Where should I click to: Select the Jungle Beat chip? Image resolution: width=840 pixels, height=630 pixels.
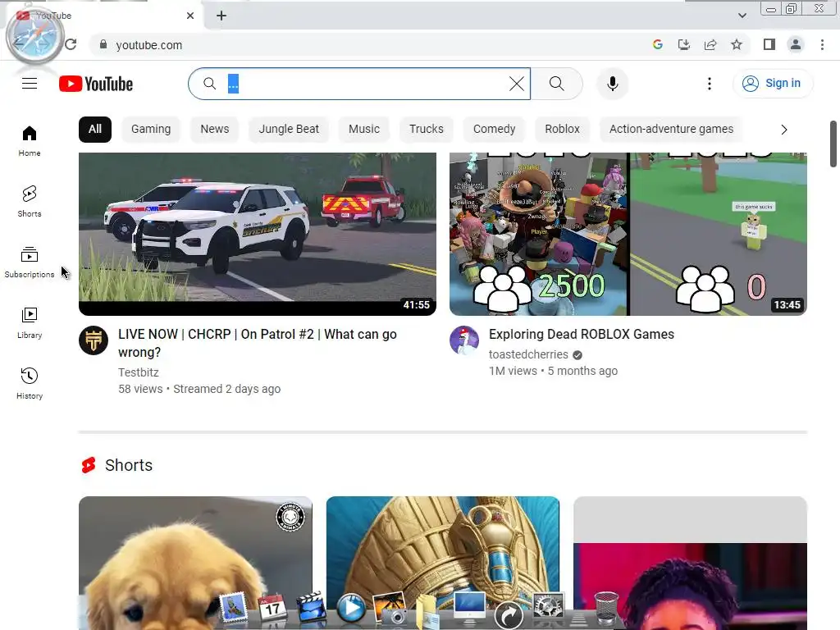tap(289, 129)
